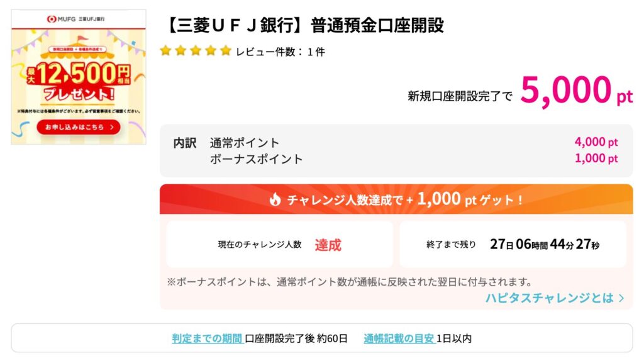
Task: Click the arrow on the お申し込みはこちら button
Action: click(x=112, y=128)
